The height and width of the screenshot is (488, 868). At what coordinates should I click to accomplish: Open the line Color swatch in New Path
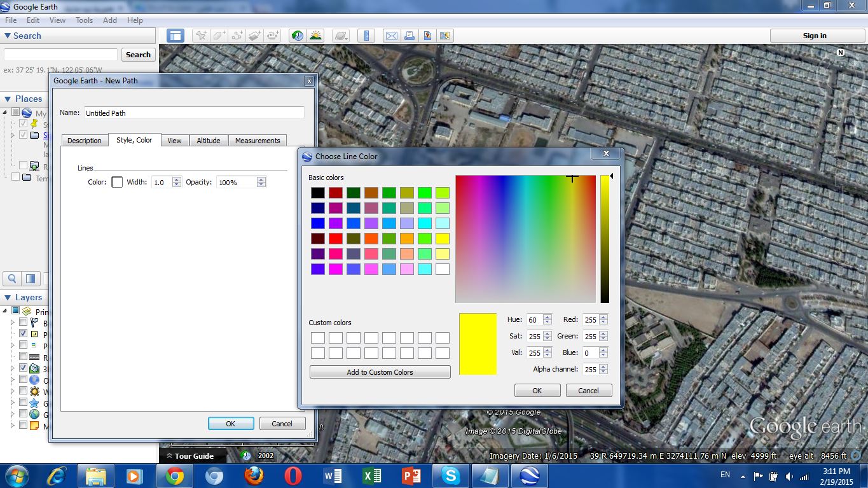pos(117,183)
